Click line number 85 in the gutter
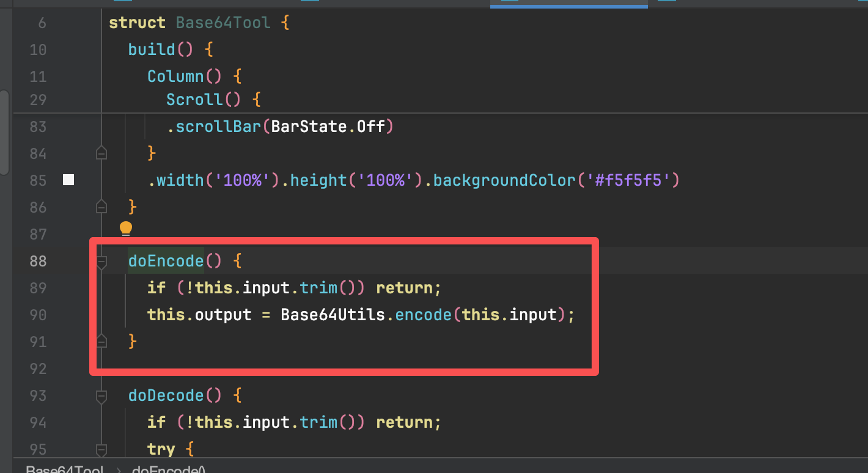The width and height of the screenshot is (868, 473). tap(38, 180)
